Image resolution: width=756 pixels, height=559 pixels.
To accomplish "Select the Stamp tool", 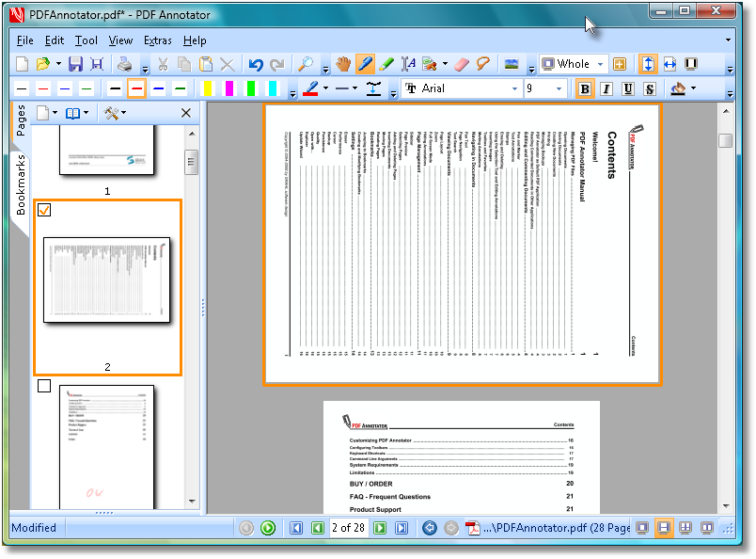I will [x=429, y=64].
